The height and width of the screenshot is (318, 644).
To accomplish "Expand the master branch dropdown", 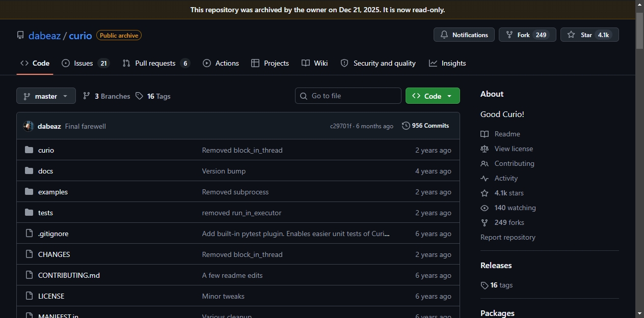I will coord(46,96).
